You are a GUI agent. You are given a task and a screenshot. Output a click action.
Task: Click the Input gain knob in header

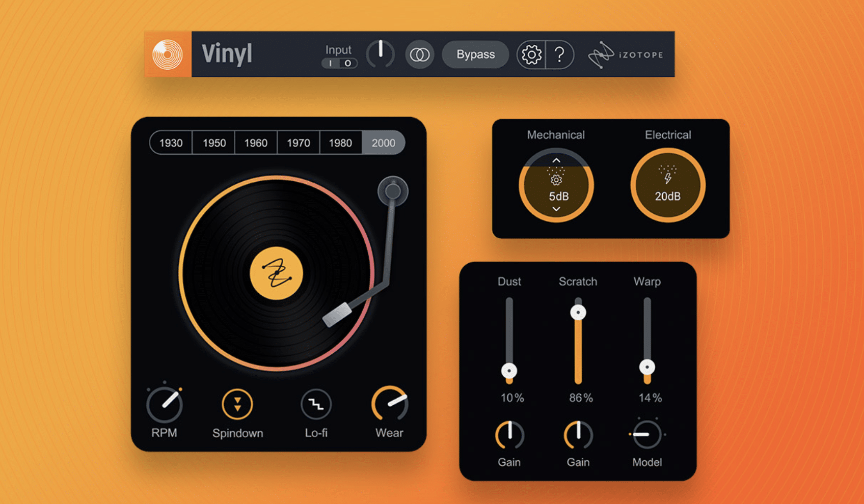pyautogui.click(x=381, y=54)
